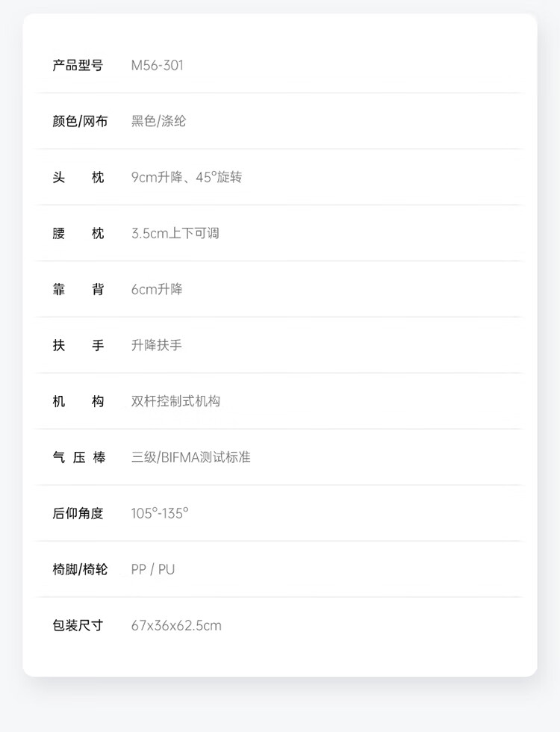Screen dimensions: 560x732
Task: Select the 9cm升降、45°旋转 text
Action: (187, 177)
